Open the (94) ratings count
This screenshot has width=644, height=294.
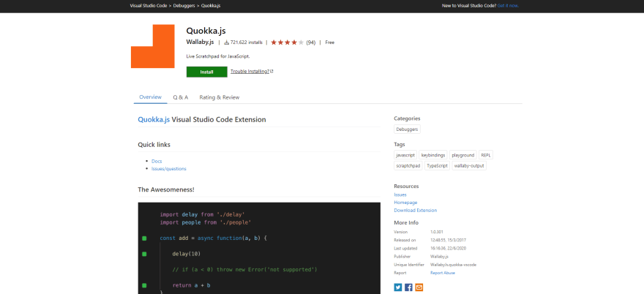(x=311, y=42)
